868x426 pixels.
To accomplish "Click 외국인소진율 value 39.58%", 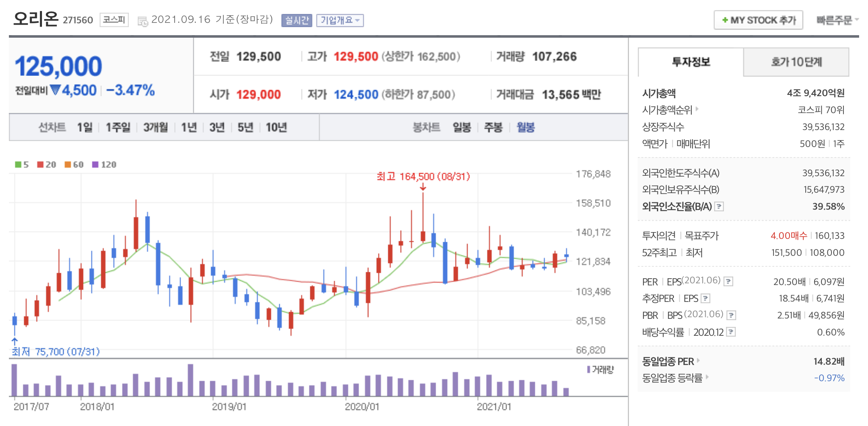I will 829,207.
